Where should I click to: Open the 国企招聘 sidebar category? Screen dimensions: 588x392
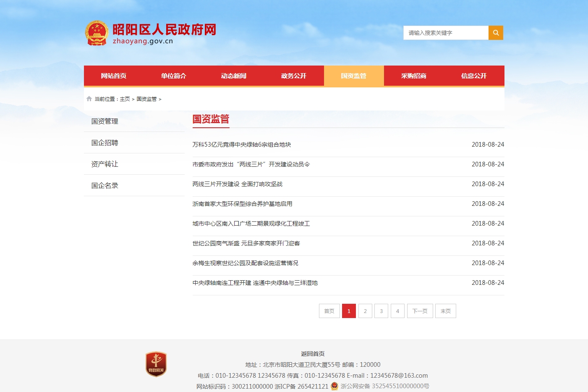(105, 143)
